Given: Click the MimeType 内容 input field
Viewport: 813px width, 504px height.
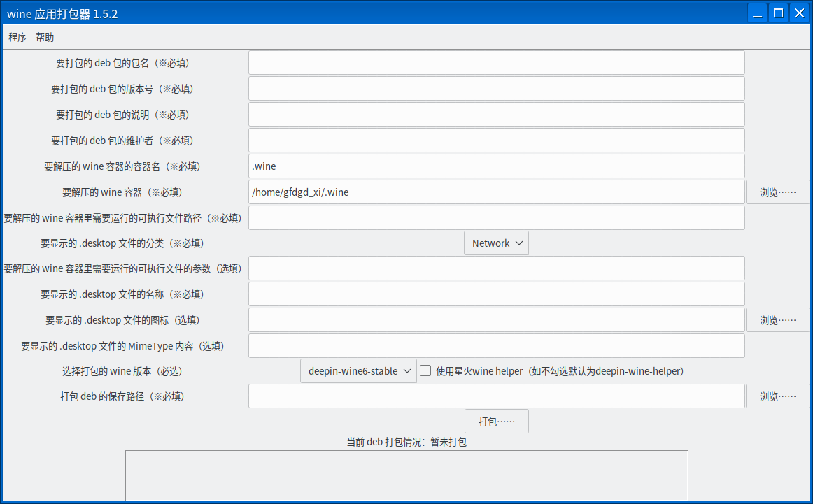Looking at the screenshot, I should (496, 346).
